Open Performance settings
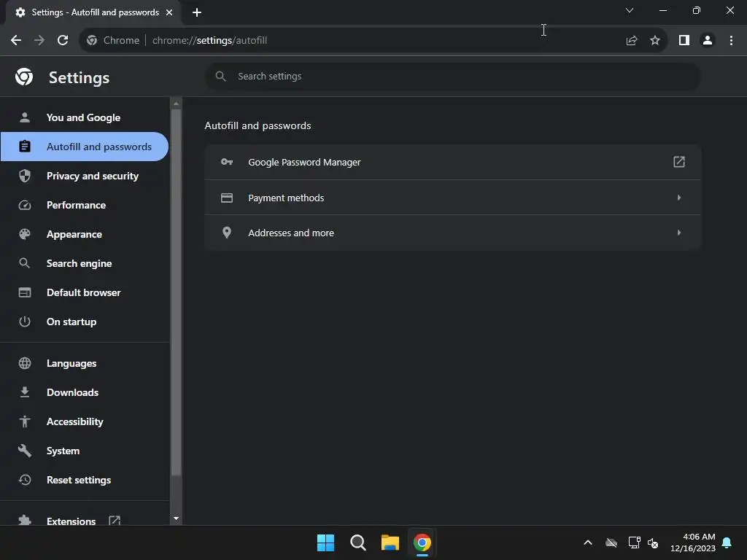Viewport: 747px width, 560px height. tap(85, 205)
